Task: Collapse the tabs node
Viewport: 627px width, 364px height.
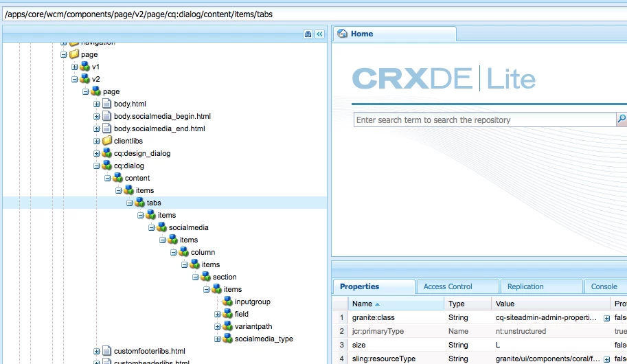Action: [x=129, y=203]
